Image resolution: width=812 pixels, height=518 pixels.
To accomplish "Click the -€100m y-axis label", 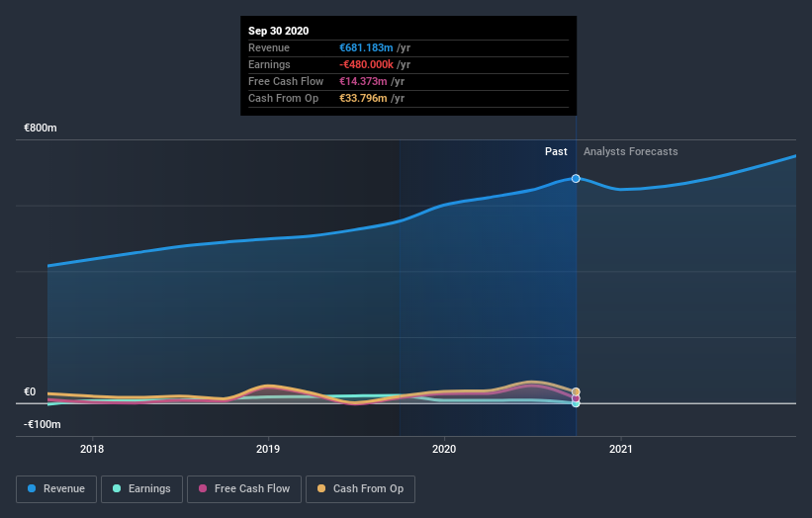I will (42, 424).
